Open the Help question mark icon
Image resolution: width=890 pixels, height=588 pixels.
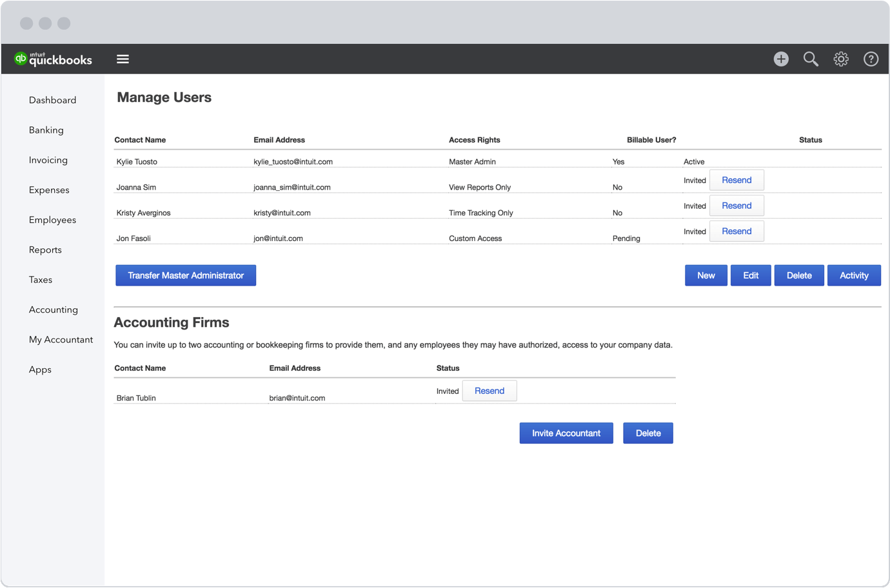coord(871,59)
